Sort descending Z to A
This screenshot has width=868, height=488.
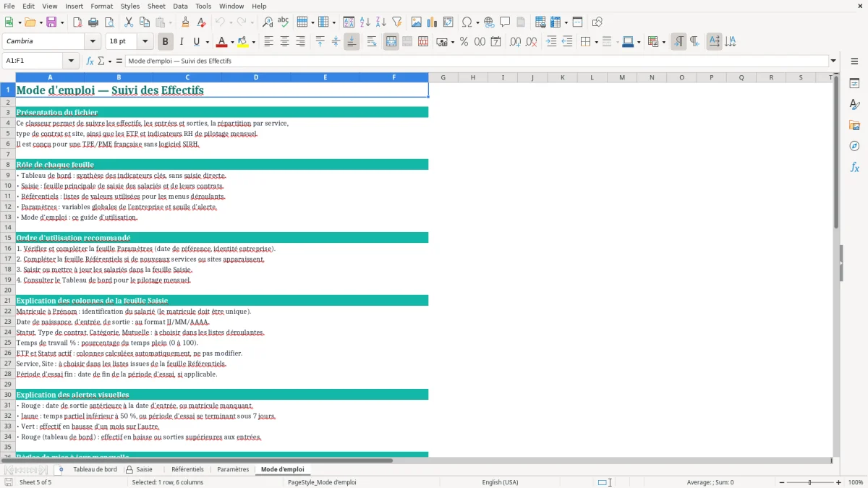(x=380, y=22)
